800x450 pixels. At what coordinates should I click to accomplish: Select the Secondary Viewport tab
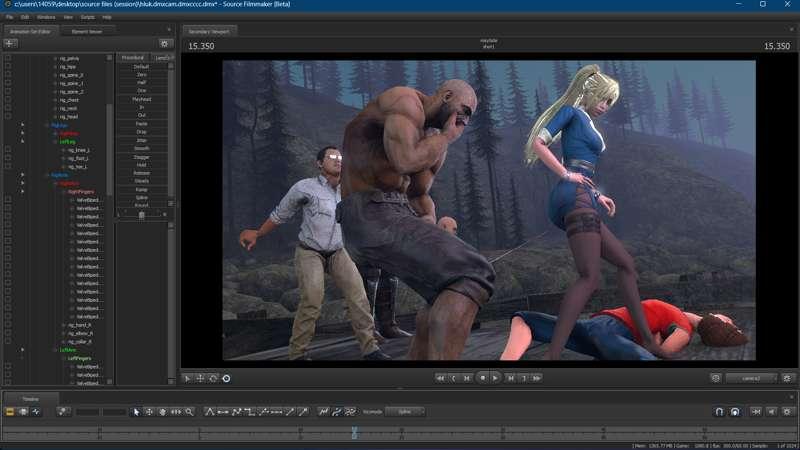coord(209,32)
